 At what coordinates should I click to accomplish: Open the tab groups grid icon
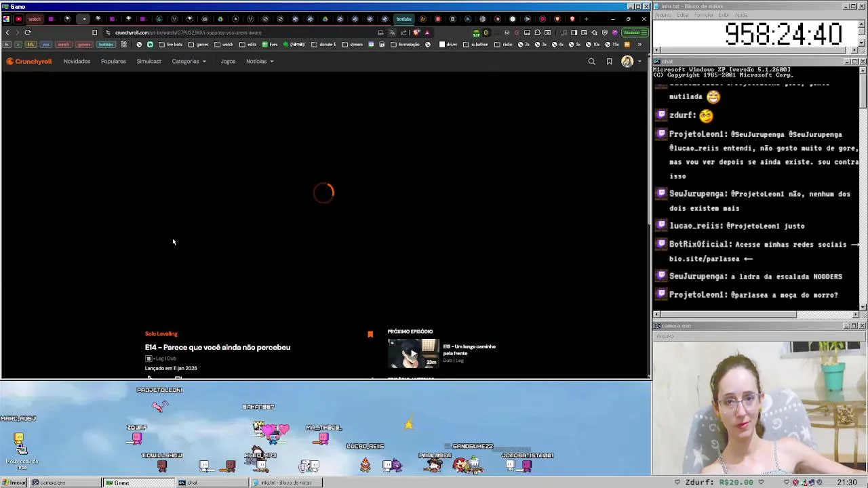click(123, 45)
